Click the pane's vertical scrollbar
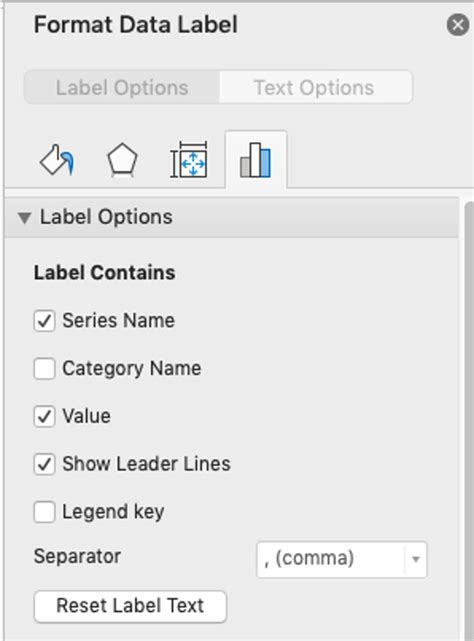 coord(469,421)
